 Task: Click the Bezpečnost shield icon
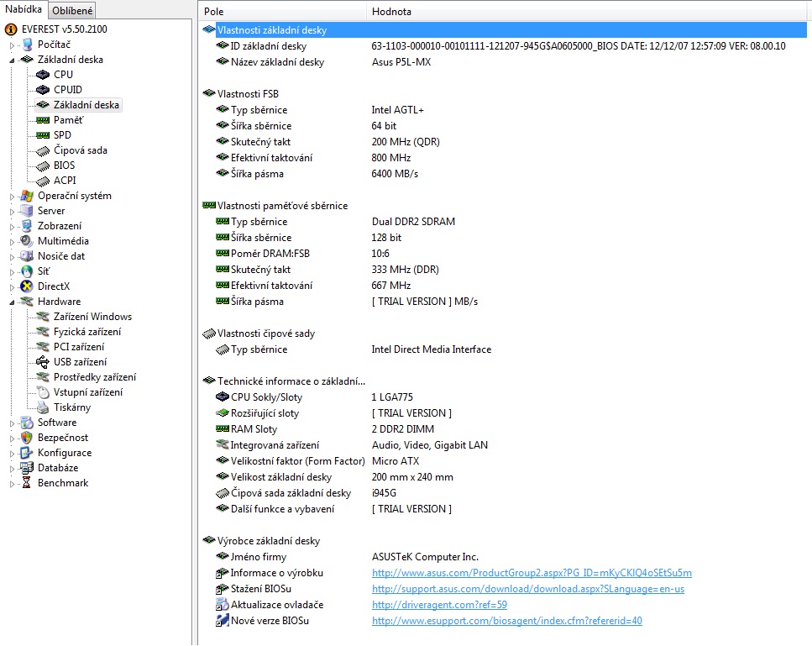click(x=27, y=438)
